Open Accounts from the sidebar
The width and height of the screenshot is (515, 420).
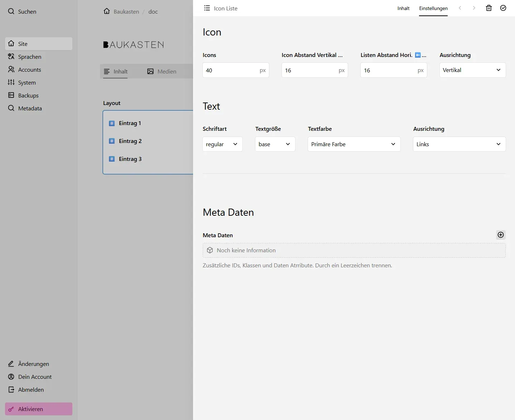pyautogui.click(x=29, y=70)
